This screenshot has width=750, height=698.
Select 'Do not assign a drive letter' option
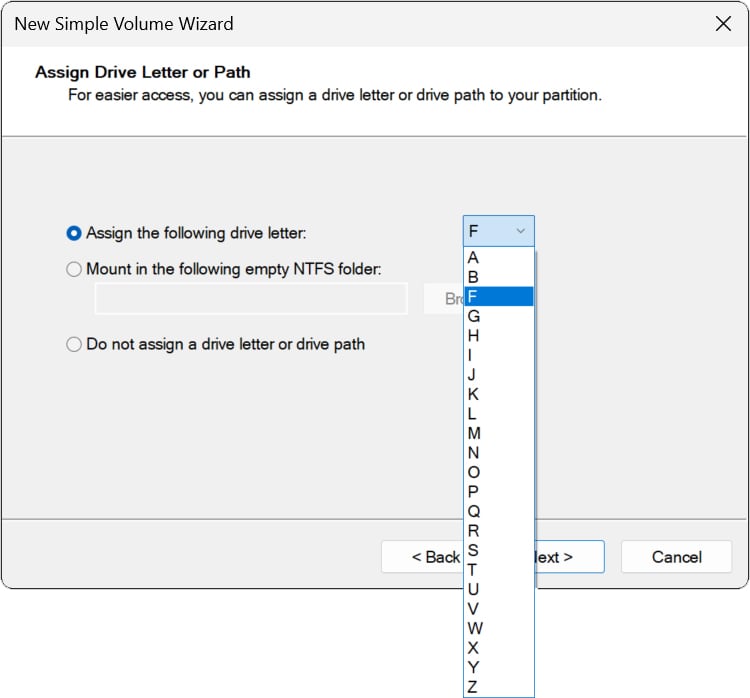74,344
